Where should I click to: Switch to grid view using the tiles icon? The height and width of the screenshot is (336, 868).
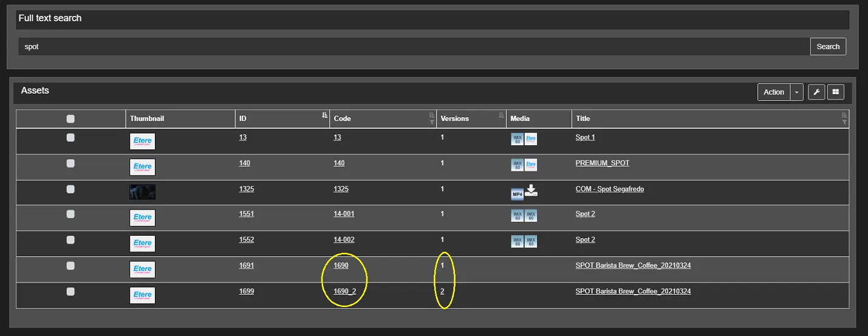pyautogui.click(x=836, y=92)
